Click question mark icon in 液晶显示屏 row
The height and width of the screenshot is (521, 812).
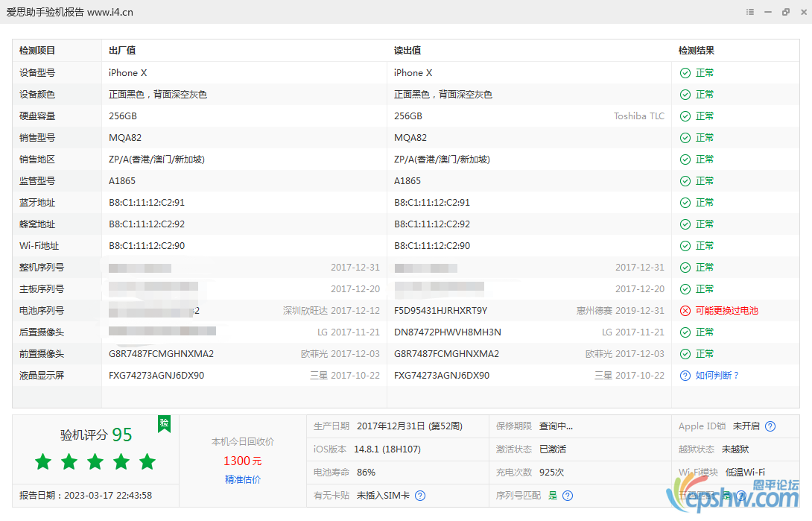(685, 376)
